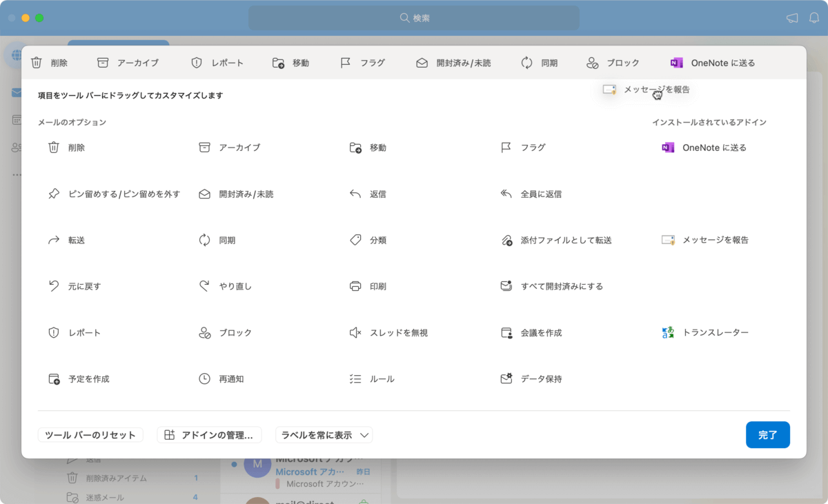Click the megaphone icon in title bar
This screenshot has height=504, width=828.
click(792, 18)
